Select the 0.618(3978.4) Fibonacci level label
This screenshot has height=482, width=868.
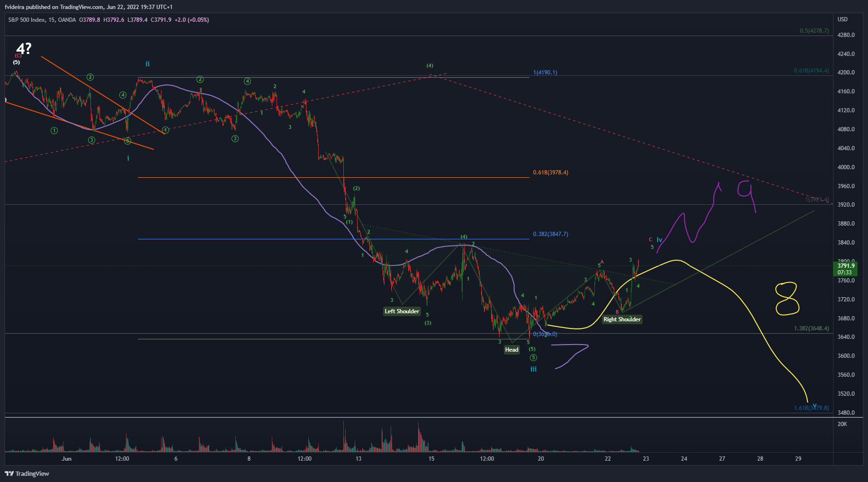550,173
